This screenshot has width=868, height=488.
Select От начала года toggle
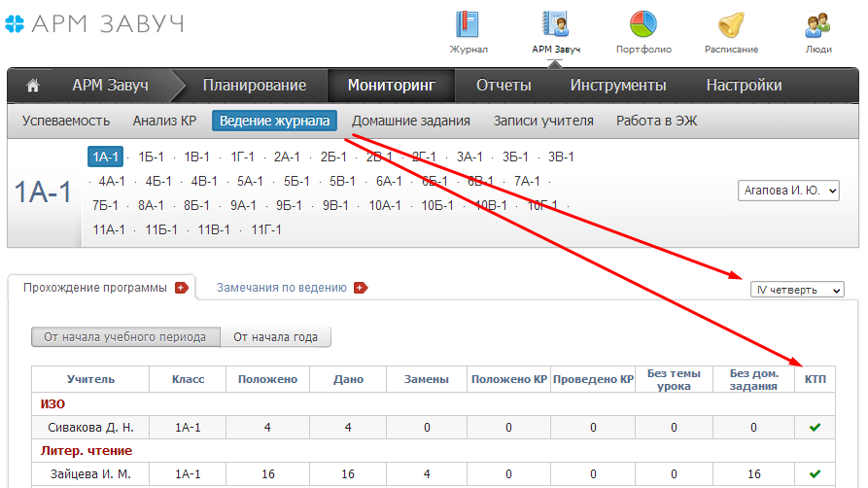[276, 336]
